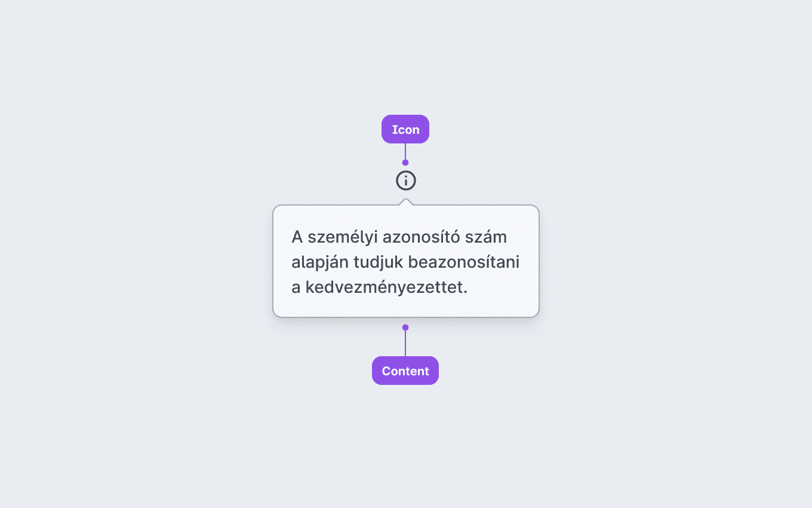
Task: Click the tooltip line starting with "A személyi"
Action: click(x=399, y=237)
